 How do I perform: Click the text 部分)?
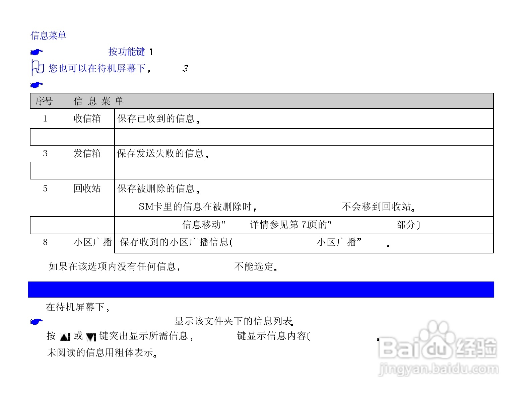(408, 225)
